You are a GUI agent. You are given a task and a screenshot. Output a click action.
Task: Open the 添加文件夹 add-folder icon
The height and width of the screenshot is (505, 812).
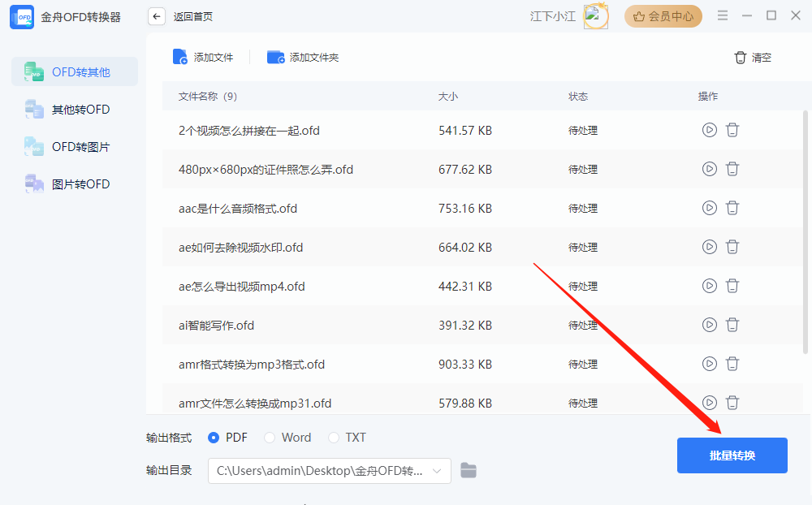point(275,57)
